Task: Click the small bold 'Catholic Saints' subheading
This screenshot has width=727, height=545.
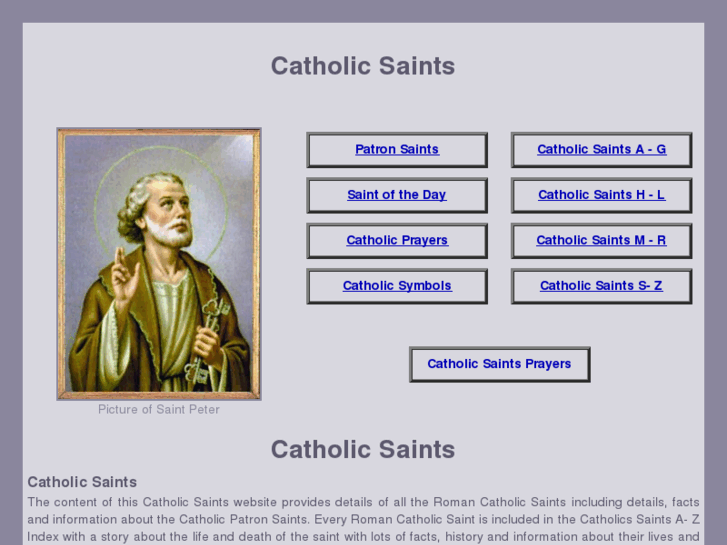Action: click(82, 482)
